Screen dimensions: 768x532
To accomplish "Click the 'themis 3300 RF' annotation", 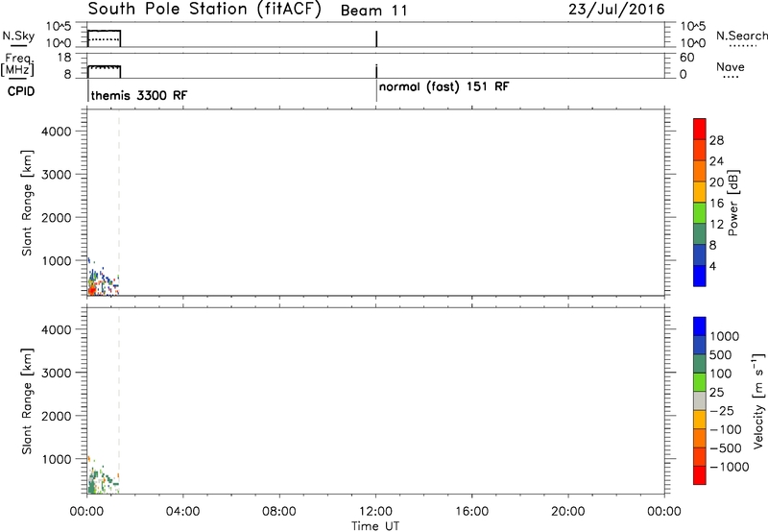I will pos(139,95).
